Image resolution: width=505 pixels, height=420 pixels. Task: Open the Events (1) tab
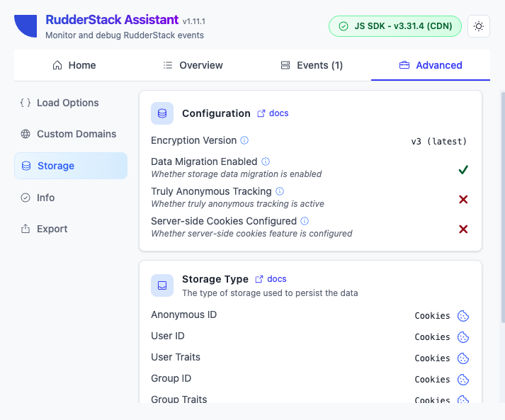click(x=312, y=65)
